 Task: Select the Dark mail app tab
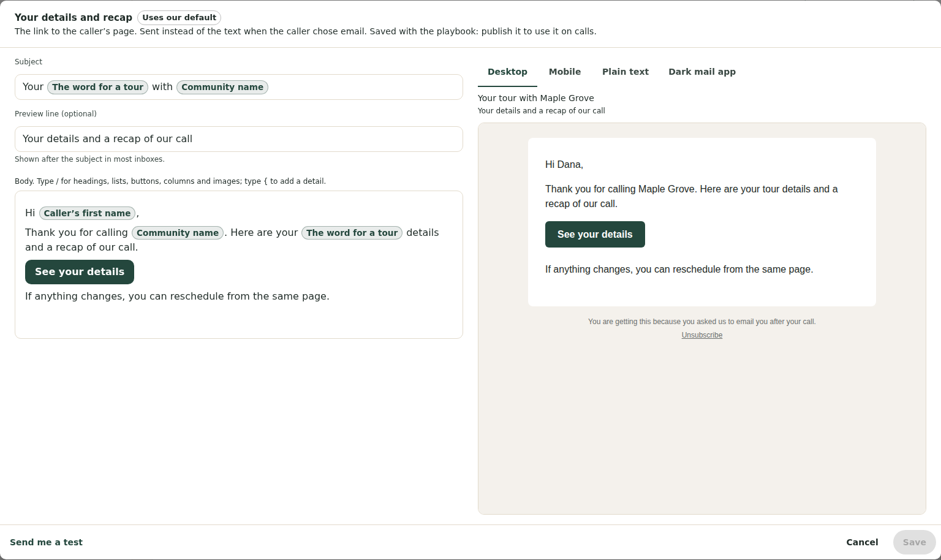(702, 72)
